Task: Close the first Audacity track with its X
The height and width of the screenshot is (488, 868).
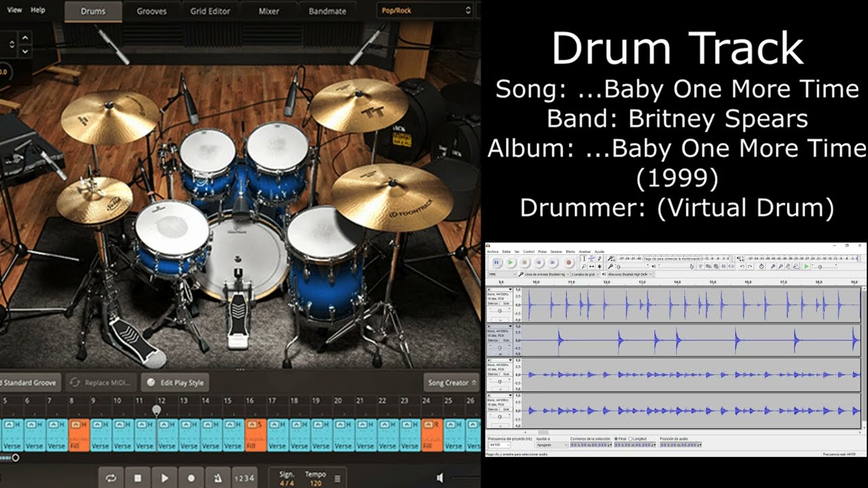Action: click(x=489, y=289)
